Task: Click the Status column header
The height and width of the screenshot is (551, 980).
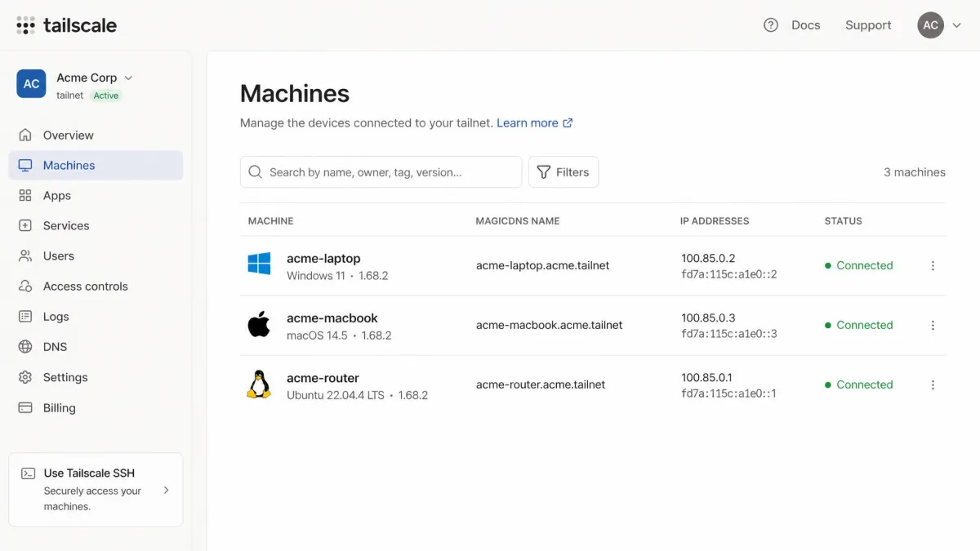Action: 843,221
